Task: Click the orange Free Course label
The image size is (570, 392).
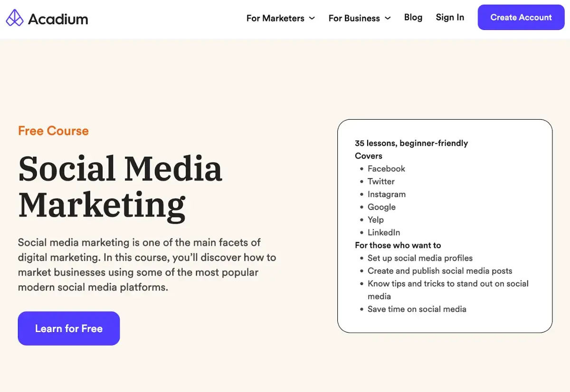Action: [53, 131]
